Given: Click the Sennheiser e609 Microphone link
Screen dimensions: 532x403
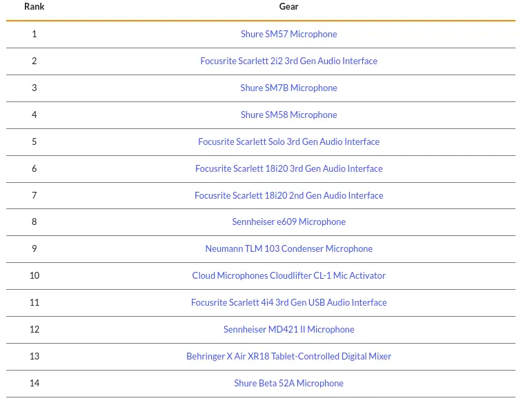Looking at the screenshot, I should [x=288, y=222].
